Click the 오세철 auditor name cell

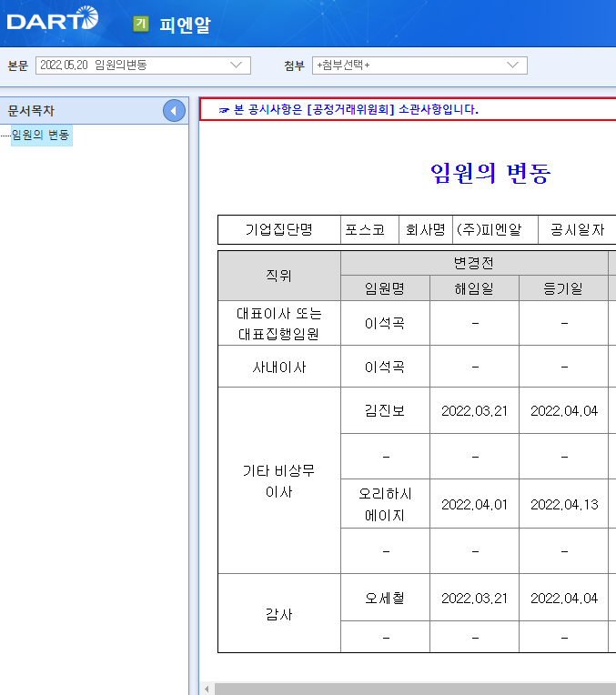385,598
